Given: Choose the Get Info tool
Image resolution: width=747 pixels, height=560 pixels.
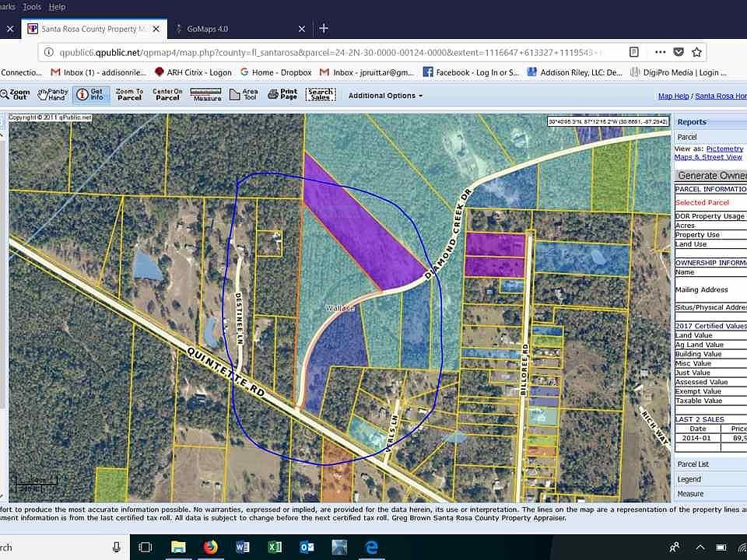Looking at the screenshot, I should [x=91, y=94].
